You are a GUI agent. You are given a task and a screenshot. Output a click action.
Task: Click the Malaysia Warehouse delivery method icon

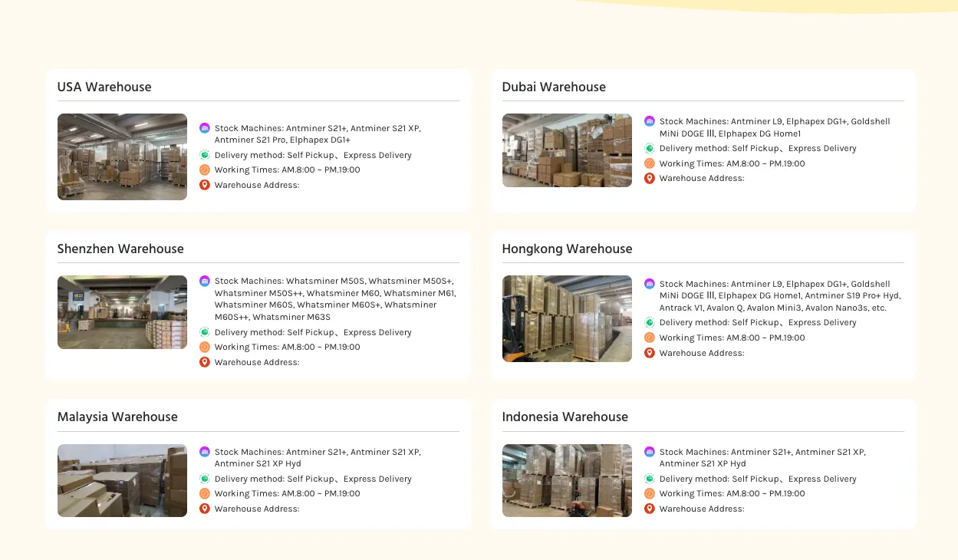(205, 479)
